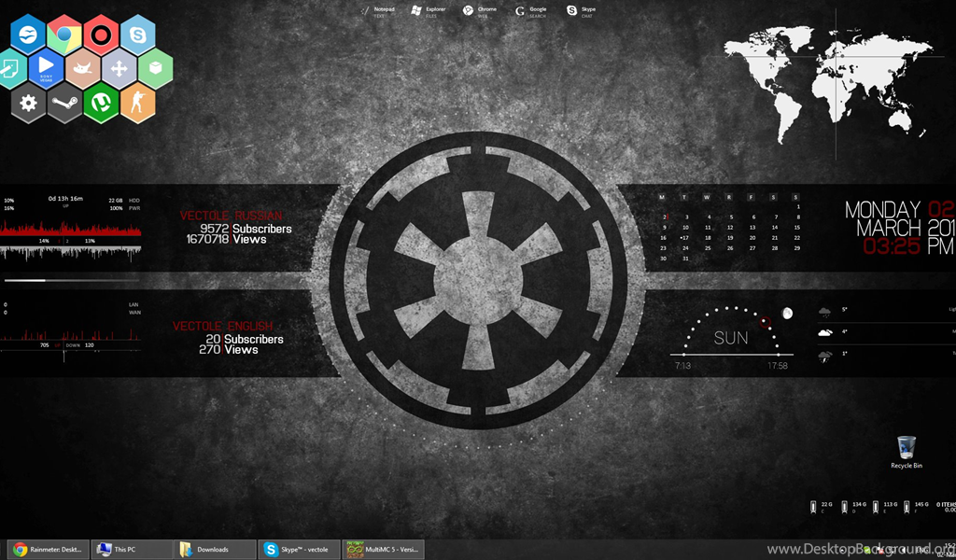956x560 pixels.
Task: Open the Recycle Bin desktop icon
Action: [x=907, y=452]
